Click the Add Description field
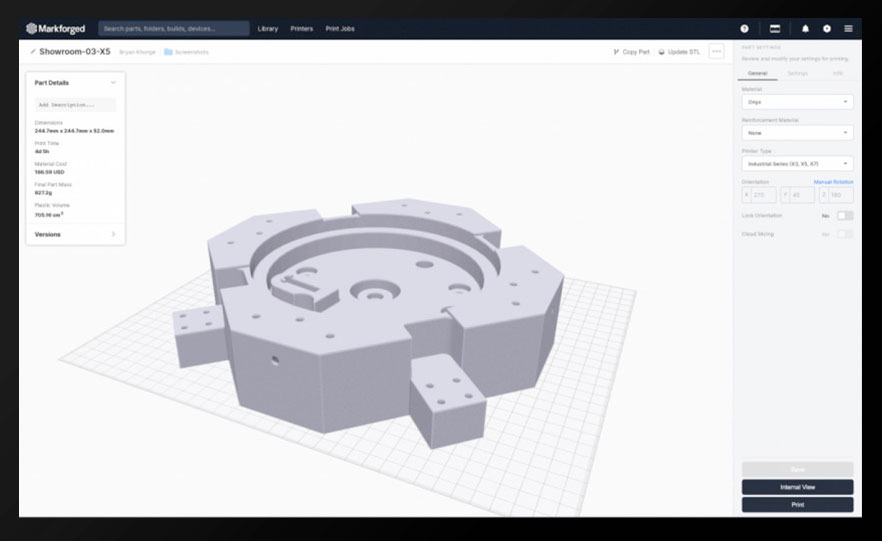The height and width of the screenshot is (541, 882). 75,105
